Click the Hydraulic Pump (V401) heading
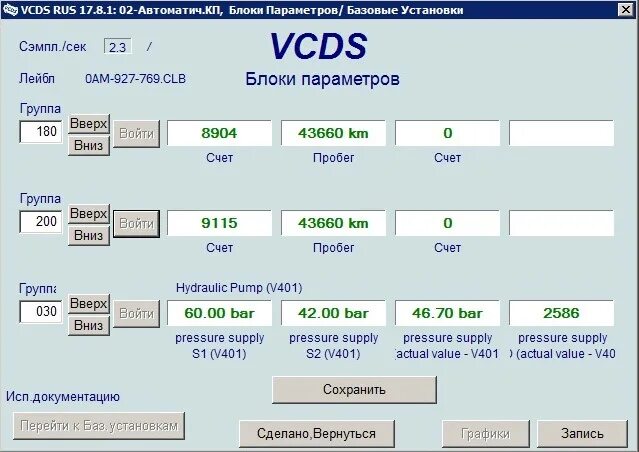Viewport: 639px width, 452px height. (x=239, y=288)
